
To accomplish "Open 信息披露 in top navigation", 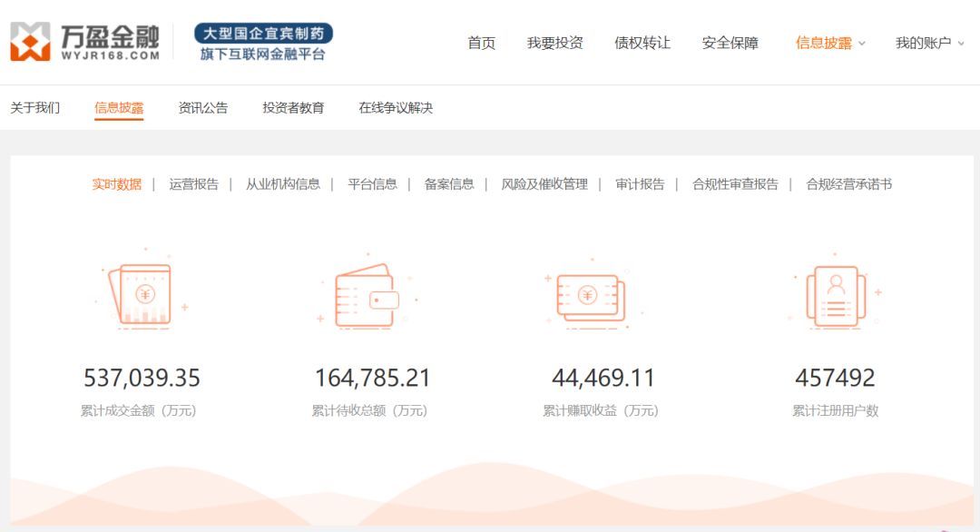I will click(x=824, y=44).
